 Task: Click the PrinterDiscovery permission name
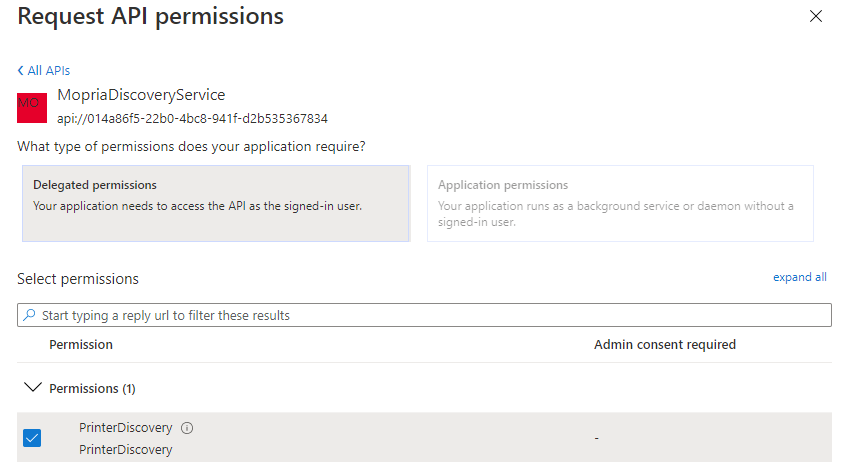pyautogui.click(x=125, y=428)
